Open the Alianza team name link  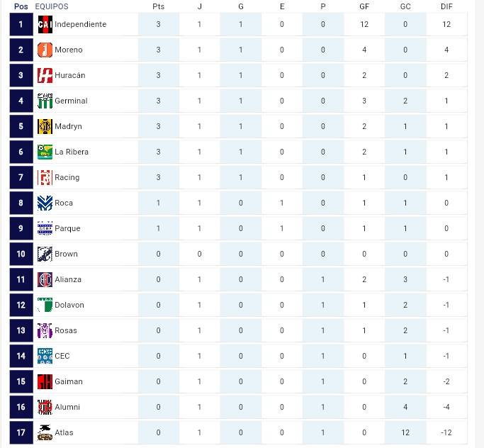click(68, 279)
